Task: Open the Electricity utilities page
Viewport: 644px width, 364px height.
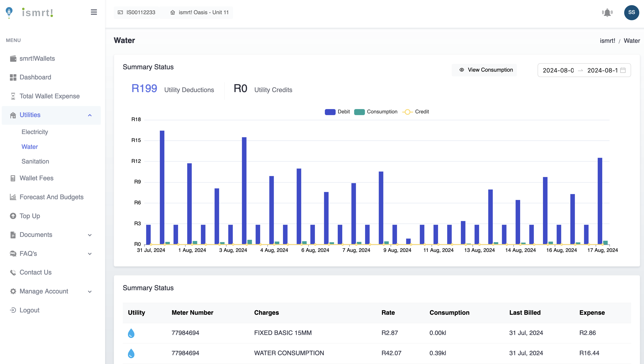Action: [x=34, y=132]
